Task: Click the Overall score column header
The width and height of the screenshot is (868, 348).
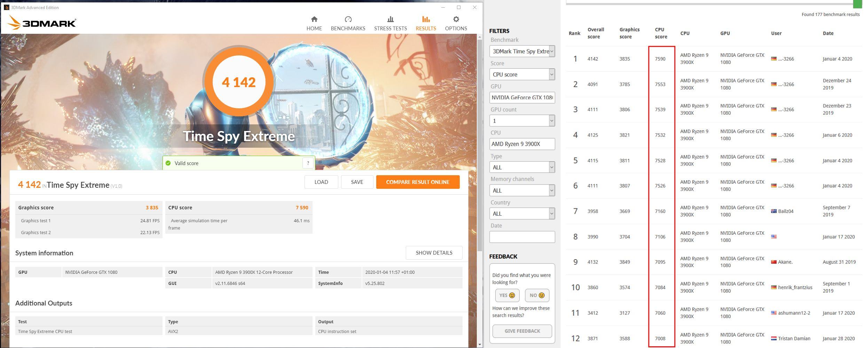Action: 595,33
